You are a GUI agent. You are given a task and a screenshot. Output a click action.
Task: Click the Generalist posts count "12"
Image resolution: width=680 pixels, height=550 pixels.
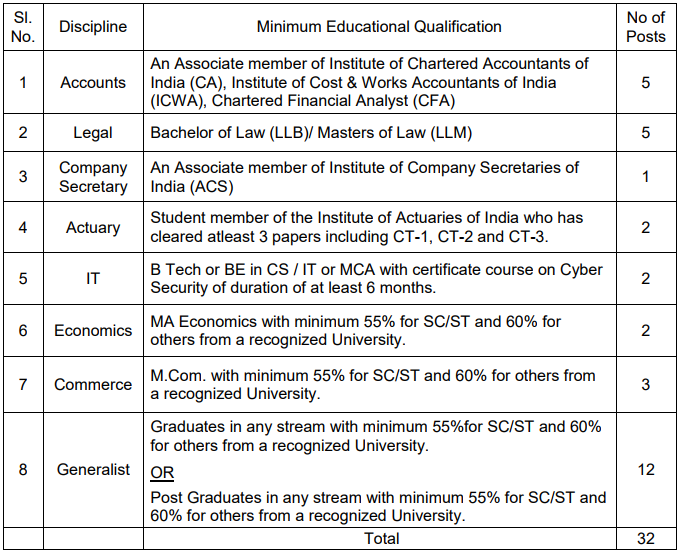click(645, 470)
